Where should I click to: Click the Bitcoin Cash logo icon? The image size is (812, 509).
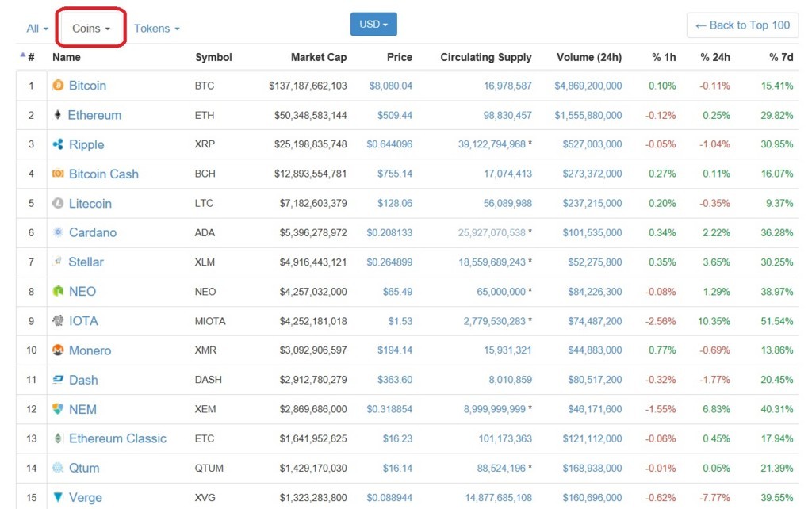tap(58, 174)
